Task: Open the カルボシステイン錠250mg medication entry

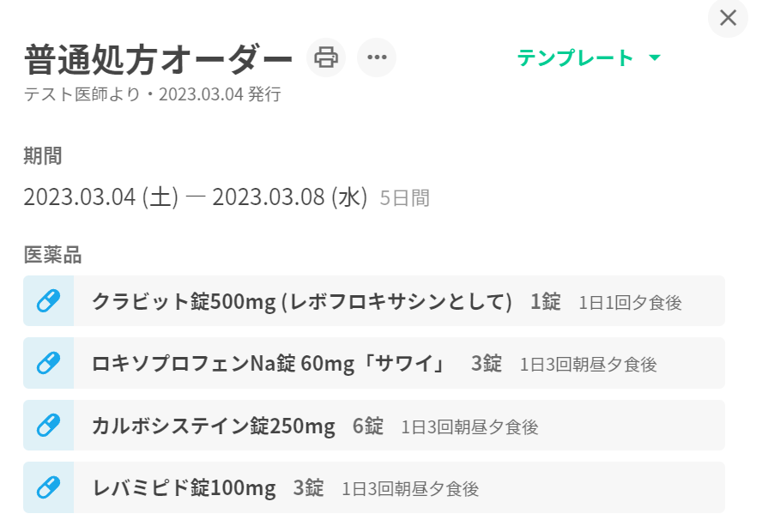Action: [x=214, y=426]
